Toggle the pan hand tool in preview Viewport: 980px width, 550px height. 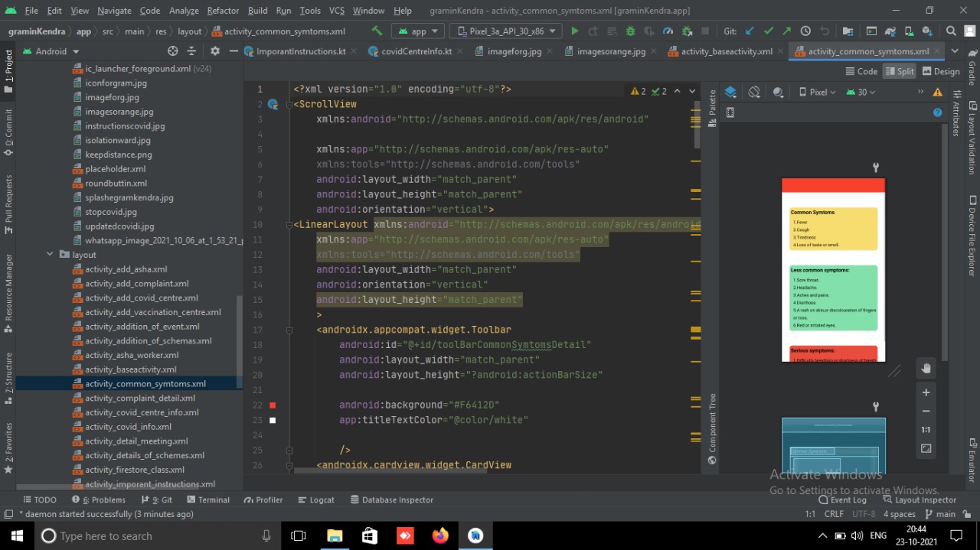pyautogui.click(x=926, y=369)
